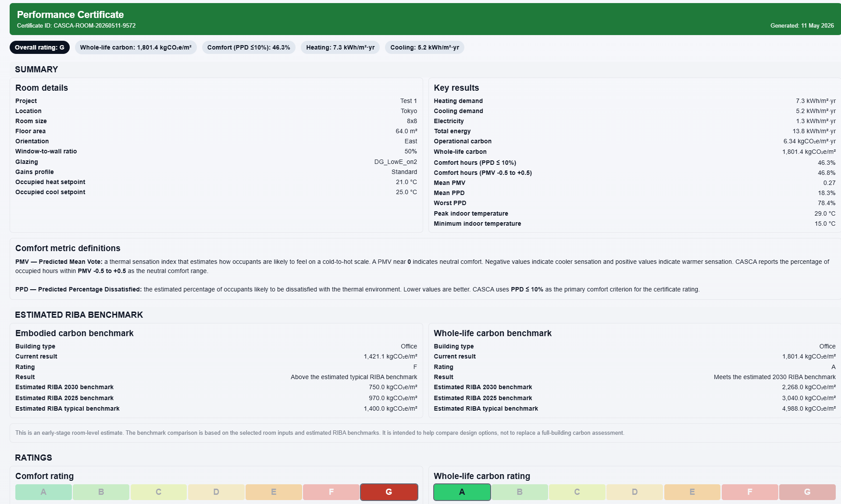Click the Worst PPD value 78.4%
This screenshot has height=504, width=841.
pyautogui.click(x=827, y=203)
